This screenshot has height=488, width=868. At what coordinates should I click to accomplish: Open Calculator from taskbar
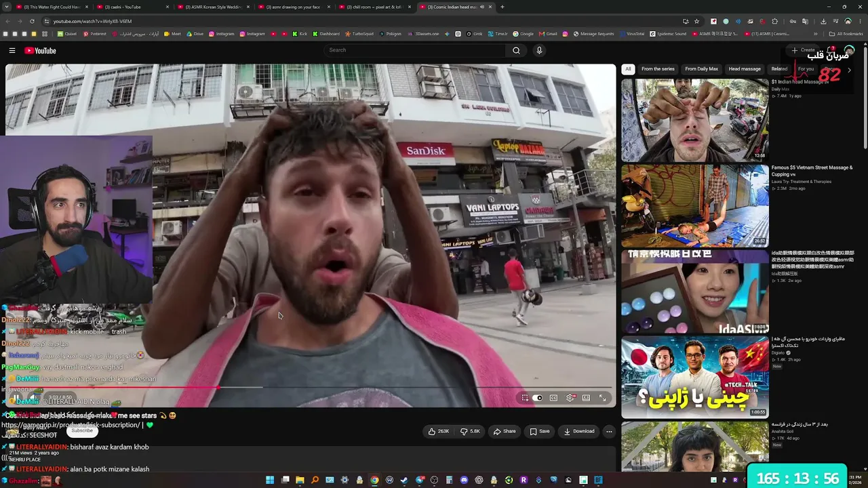(449, 481)
